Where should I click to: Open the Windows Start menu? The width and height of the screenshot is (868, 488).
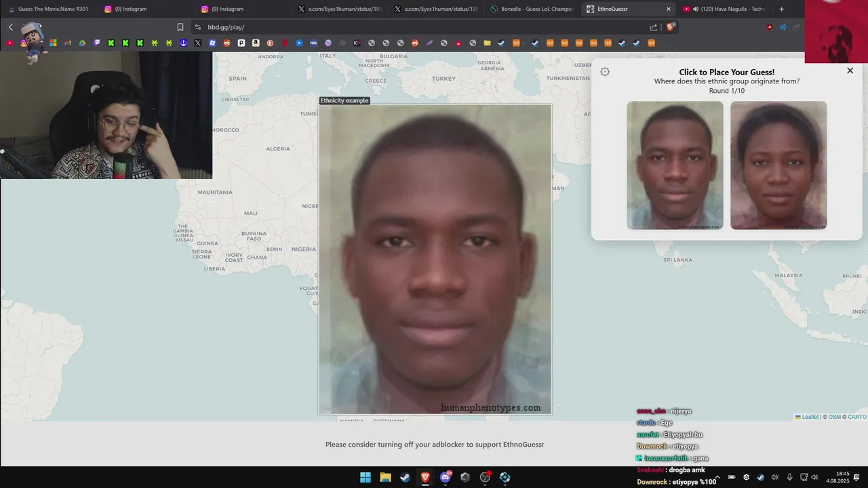pyautogui.click(x=366, y=477)
